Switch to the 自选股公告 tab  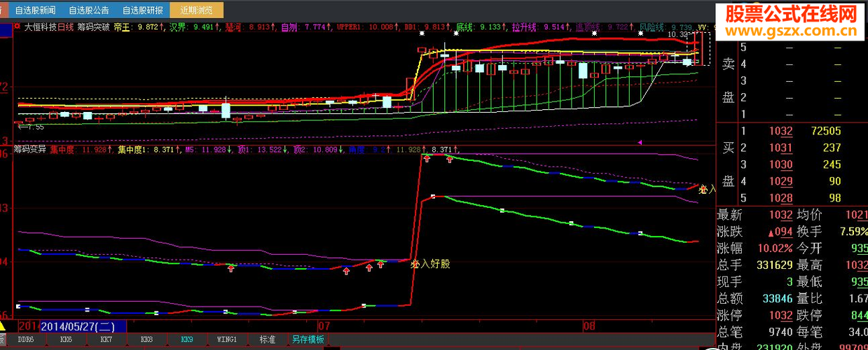click(x=89, y=10)
